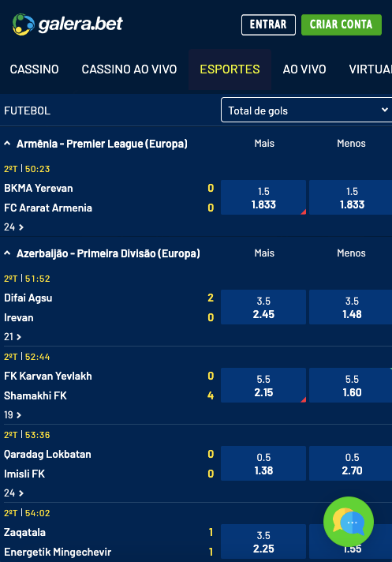Open the live chat bubble icon
The width and height of the screenshot is (392, 562).
(x=349, y=522)
